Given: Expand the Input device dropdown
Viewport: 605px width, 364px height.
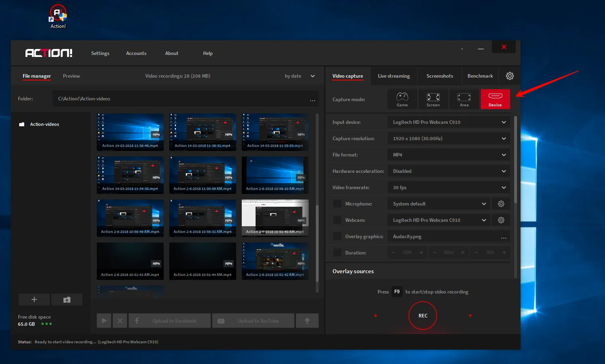Looking at the screenshot, I should point(448,122).
